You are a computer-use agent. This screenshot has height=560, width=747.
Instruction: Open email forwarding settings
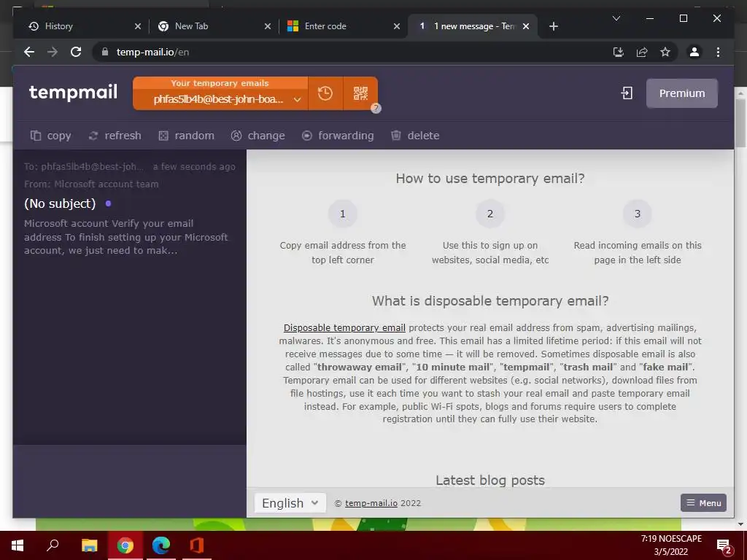click(338, 136)
